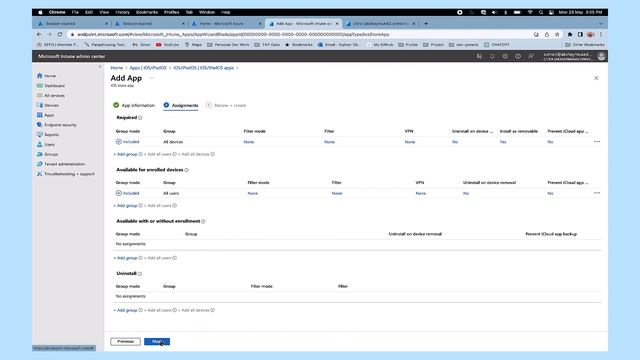Screen dimensions: 640x360
Task: Click the Home breadcrumb link
Action: [x=117, y=68]
